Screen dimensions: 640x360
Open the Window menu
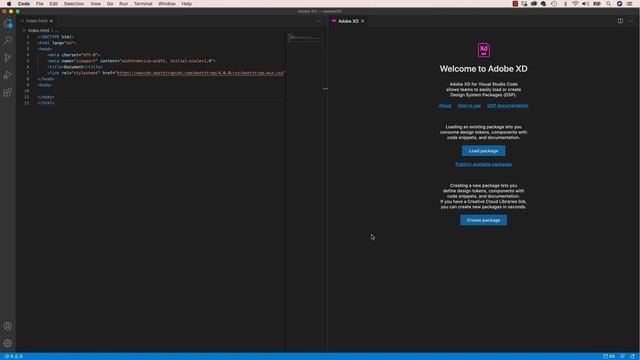[167, 4]
